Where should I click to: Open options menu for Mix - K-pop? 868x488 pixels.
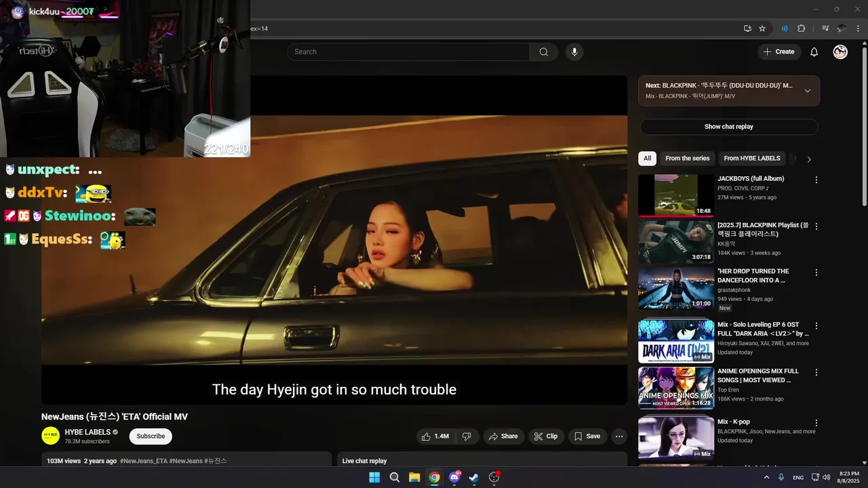click(816, 423)
